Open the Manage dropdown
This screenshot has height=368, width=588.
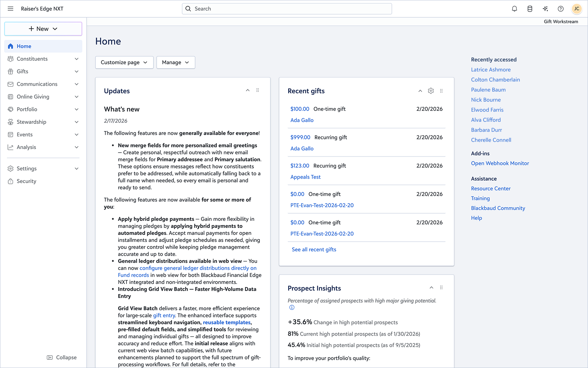pos(176,62)
